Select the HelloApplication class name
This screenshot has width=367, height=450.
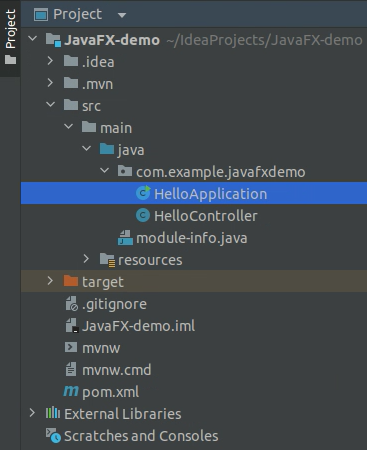pos(211,194)
